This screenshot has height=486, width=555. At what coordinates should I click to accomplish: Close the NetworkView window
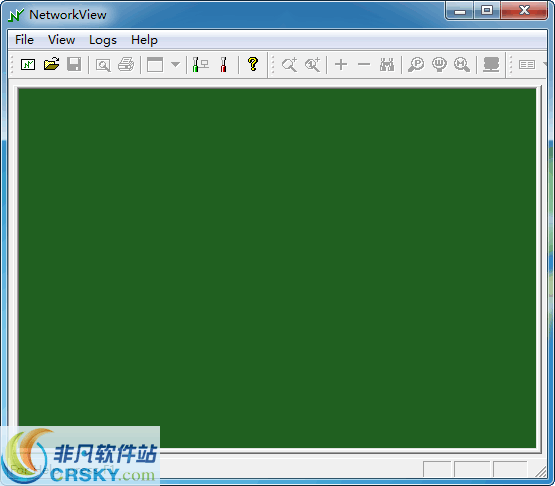[524, 11]
